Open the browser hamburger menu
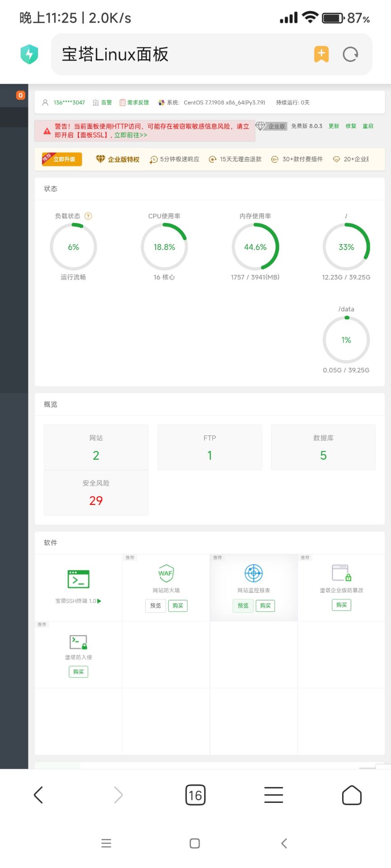 (273, 795)
